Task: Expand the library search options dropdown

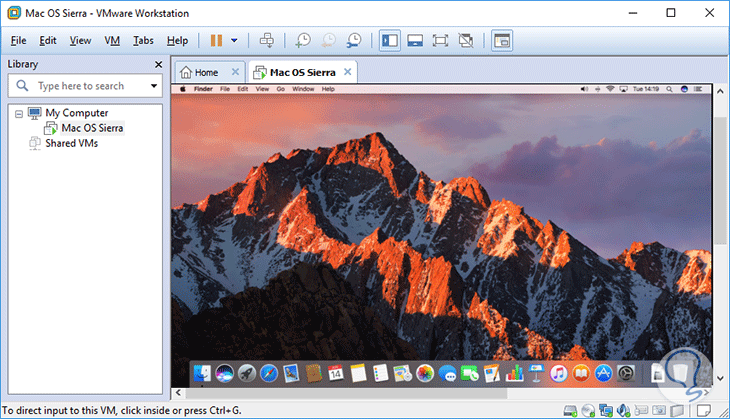Action: [154, 87]
